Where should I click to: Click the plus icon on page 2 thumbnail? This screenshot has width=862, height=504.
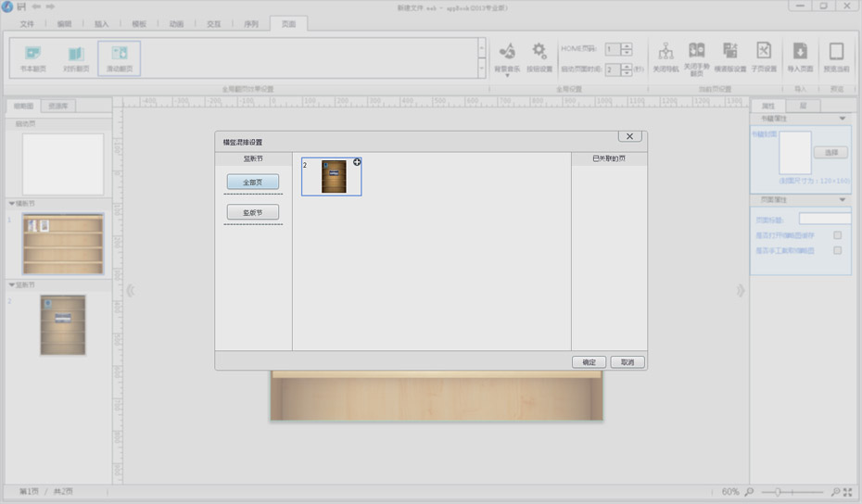pos(357,162)
